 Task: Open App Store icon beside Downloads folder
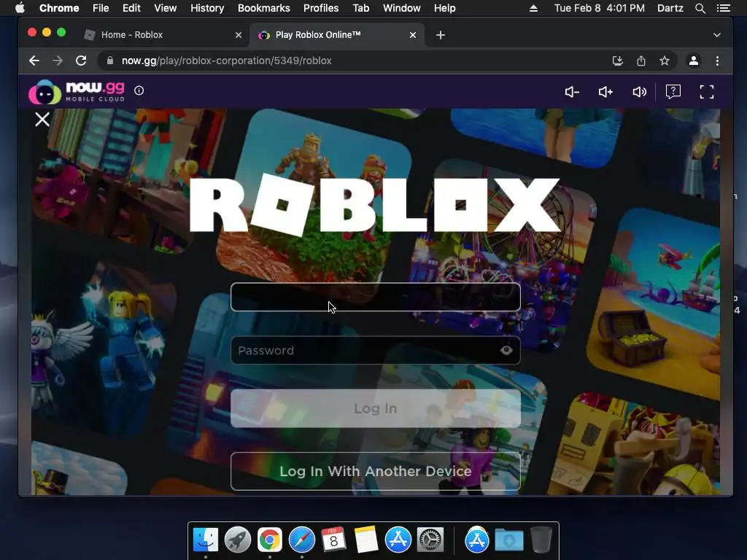click(477, 540)
